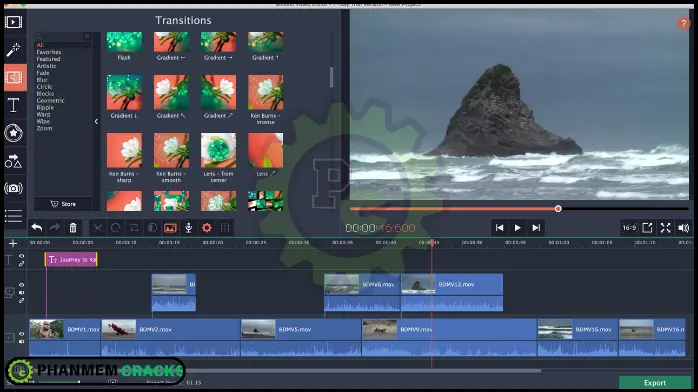Open the Store button below categories

[63, 204]
